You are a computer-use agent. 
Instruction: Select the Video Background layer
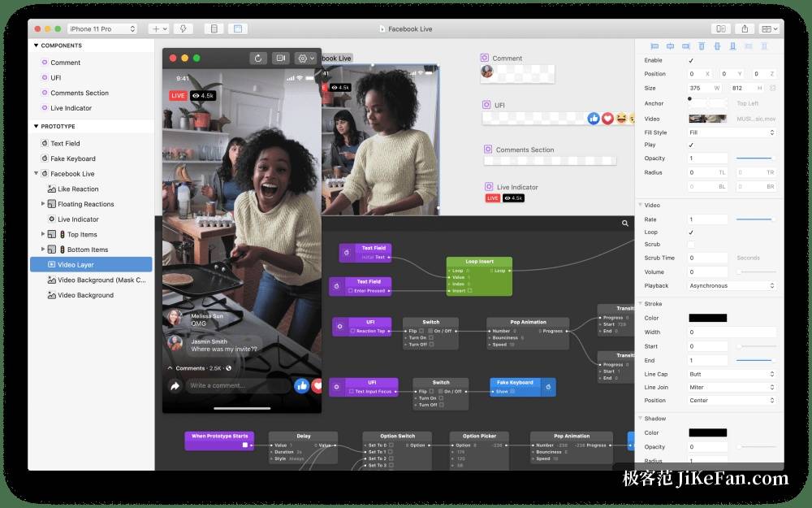pyautogui.click(x=85, y=295)
